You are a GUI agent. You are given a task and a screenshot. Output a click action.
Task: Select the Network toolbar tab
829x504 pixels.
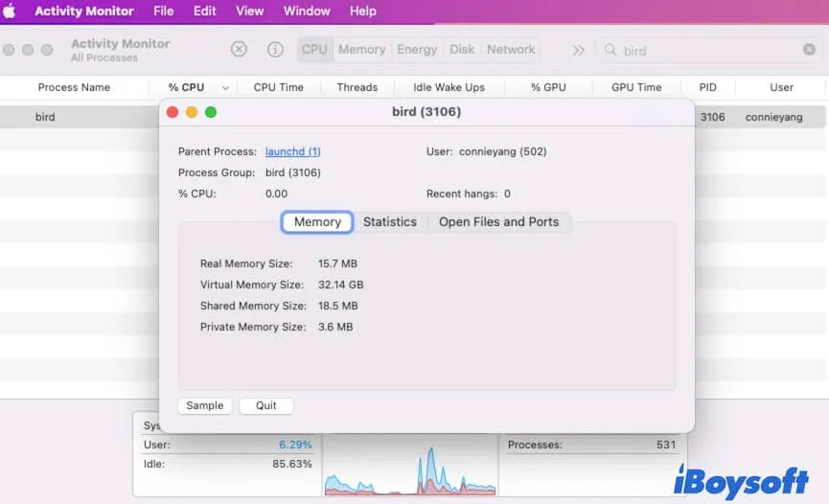point(511,50)
